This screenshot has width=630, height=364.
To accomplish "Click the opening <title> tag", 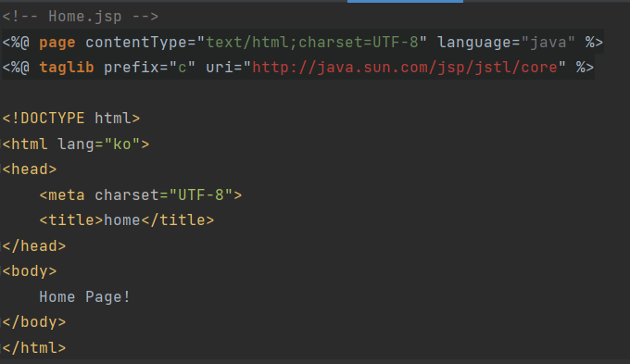I will (x=71, y=220).
